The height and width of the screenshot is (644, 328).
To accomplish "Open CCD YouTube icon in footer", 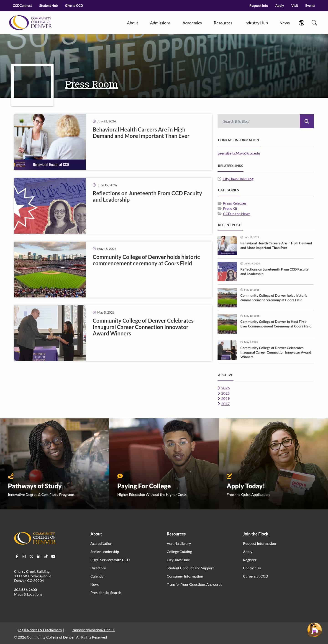I will [53, 556].
